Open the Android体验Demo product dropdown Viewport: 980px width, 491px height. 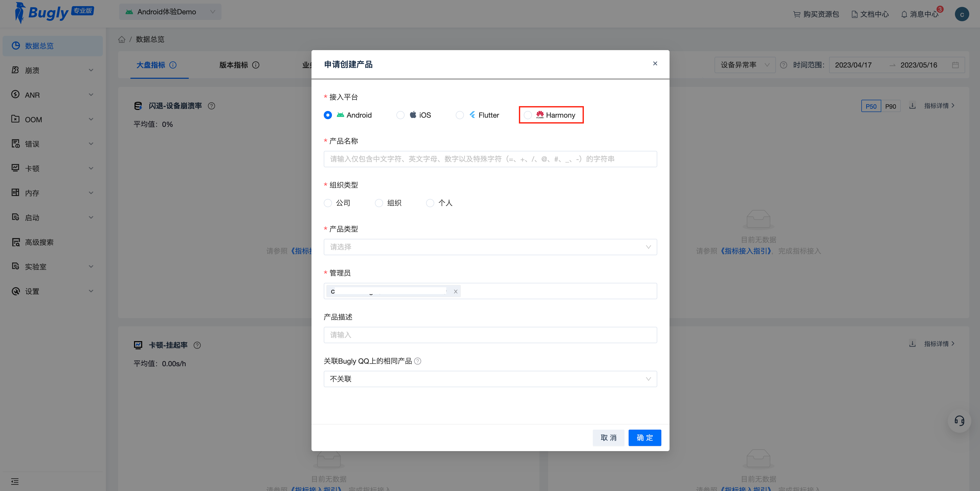click(170, 12)
